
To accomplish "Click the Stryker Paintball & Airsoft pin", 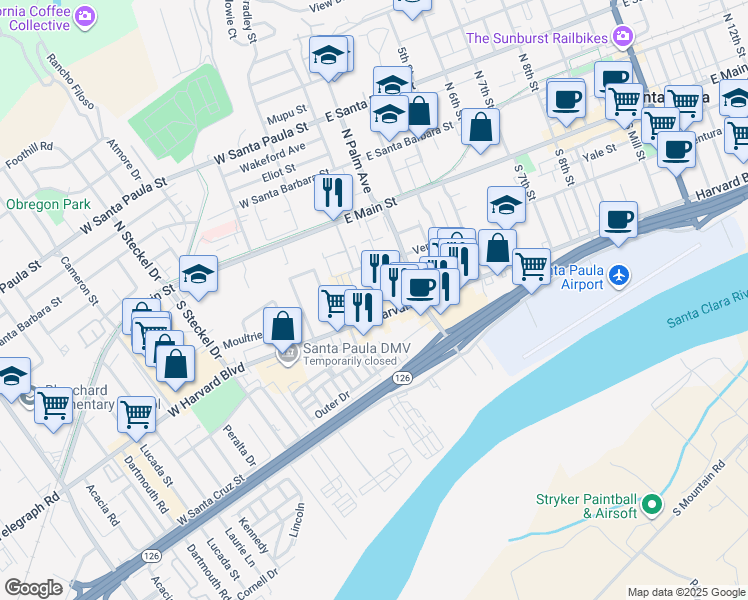I will 652,505.
